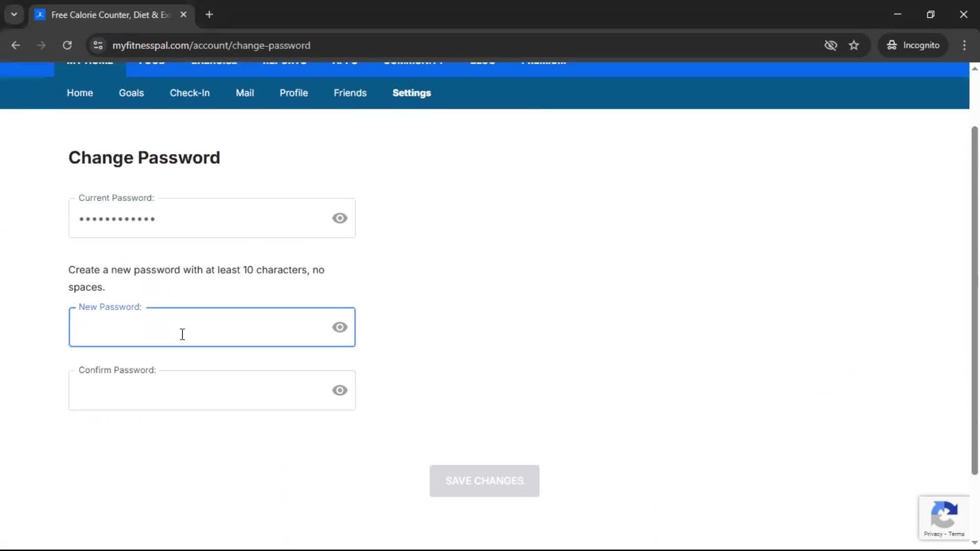Click the URL in the address bar
The height and width of the screenshot is (551, 980).
(x=211, y=45)
